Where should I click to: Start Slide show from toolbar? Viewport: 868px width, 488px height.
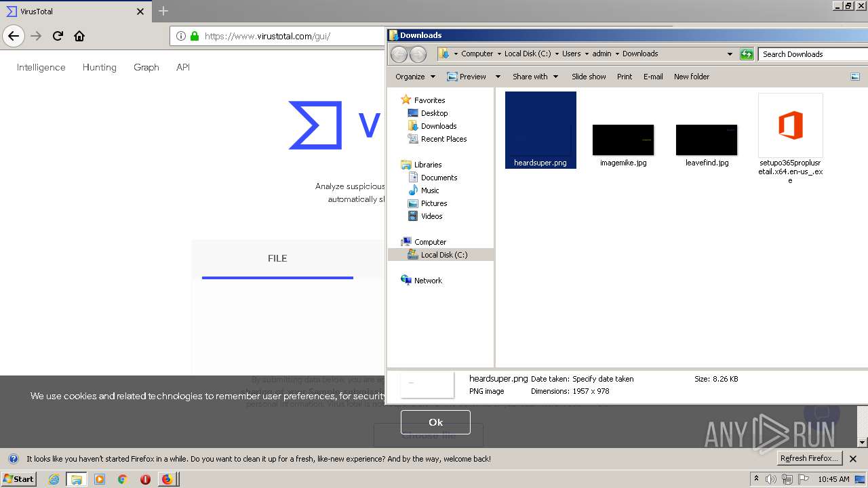pos(589,77)
